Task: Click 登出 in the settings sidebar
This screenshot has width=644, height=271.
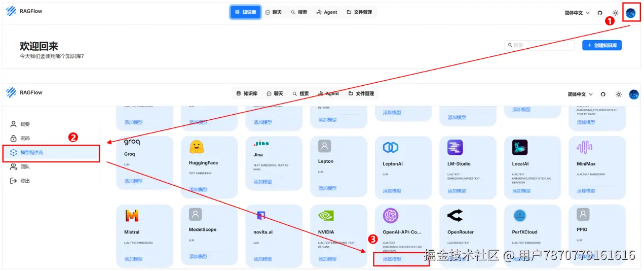Action: pyautogui.click(x=51, y=181)
